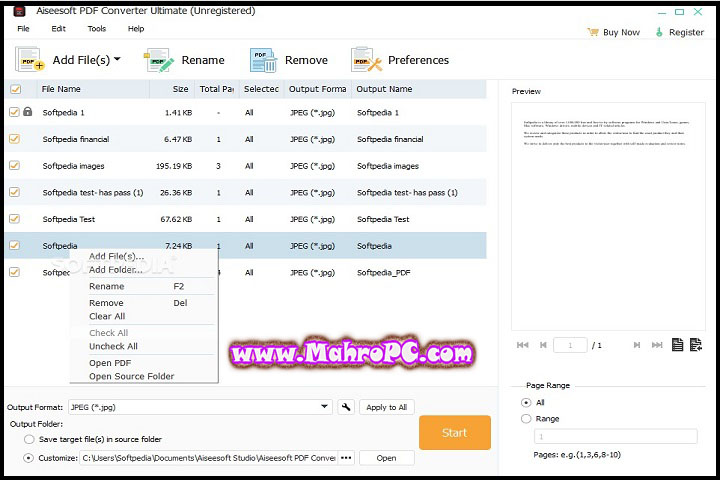The width and height of the screenshot is (720, 480).
Task: Choose Rename F2 in context menu
Action: click(144, 286)
